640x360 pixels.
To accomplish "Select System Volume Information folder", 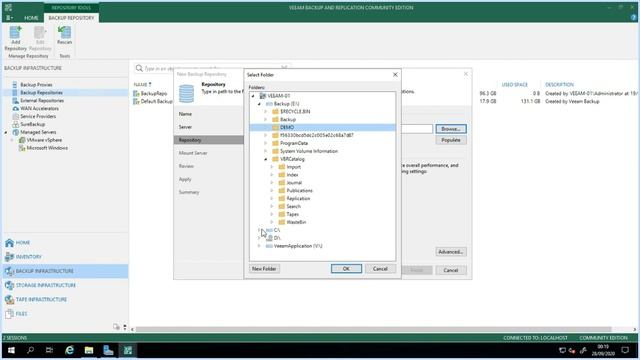I will (309, 151).
